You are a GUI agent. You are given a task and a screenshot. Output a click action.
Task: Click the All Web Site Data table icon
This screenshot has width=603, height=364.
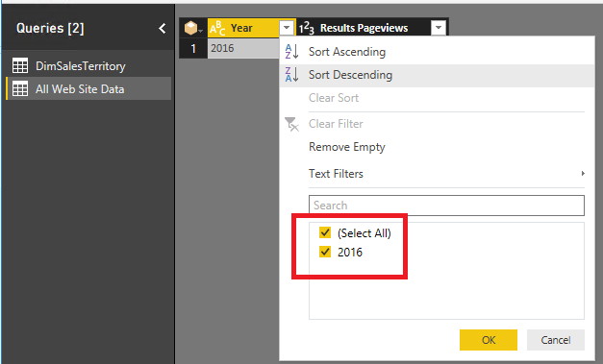coord(20,89)
